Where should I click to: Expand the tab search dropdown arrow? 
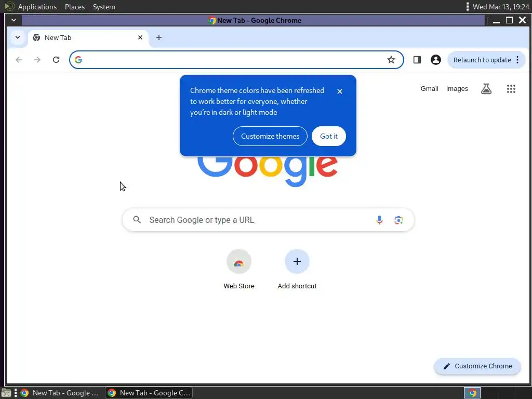[18, 37]
